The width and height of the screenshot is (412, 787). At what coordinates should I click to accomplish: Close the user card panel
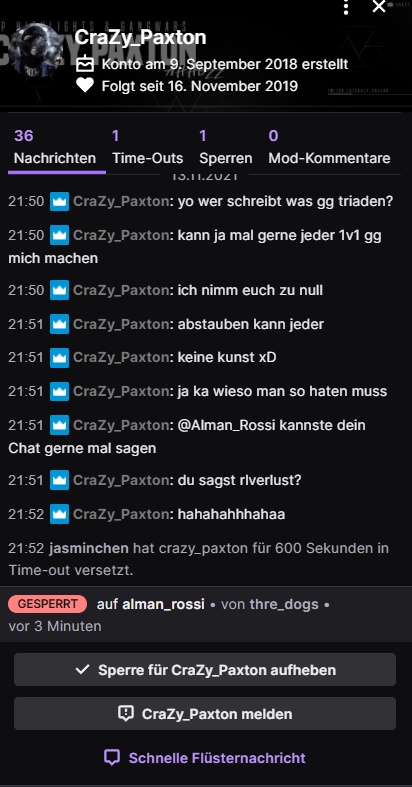coord(378,7)
